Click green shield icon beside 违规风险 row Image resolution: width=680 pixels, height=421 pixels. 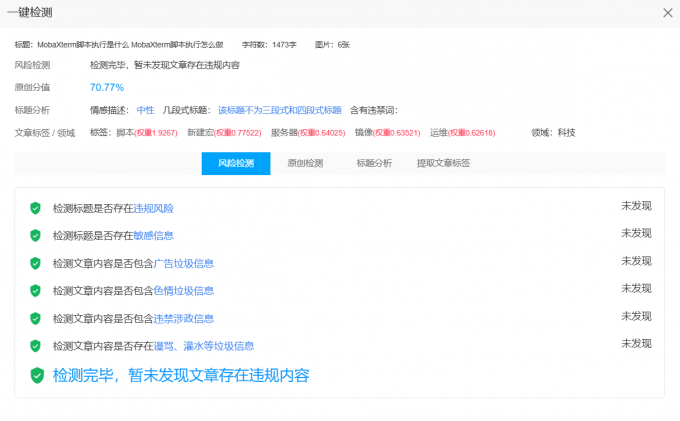[35, 208]
